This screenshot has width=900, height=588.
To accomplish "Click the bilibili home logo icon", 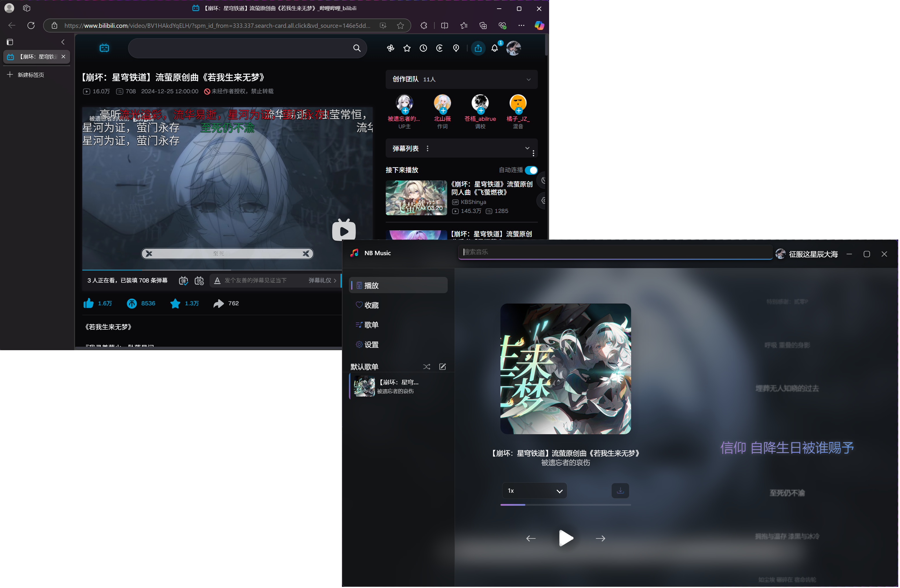I will pos(104,48).
